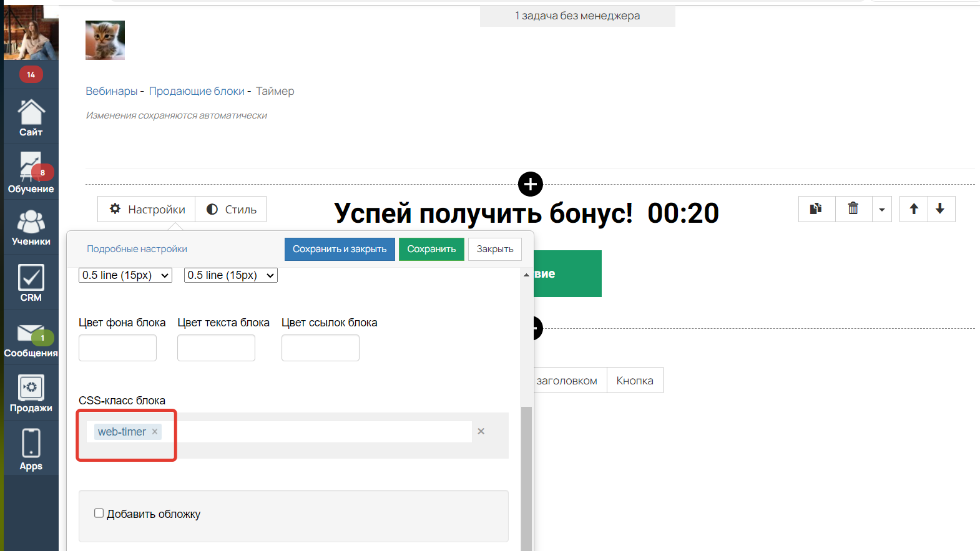Screen dimensions: 980x551
Task: Select the Настройки tab
Action: coord(147,210)
